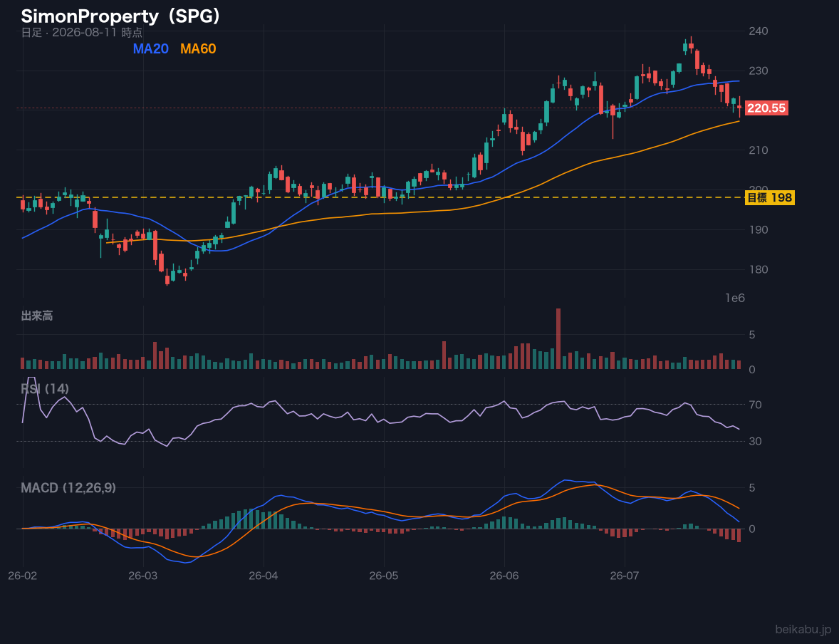Click the RSI 70 level label

point(755,405)
